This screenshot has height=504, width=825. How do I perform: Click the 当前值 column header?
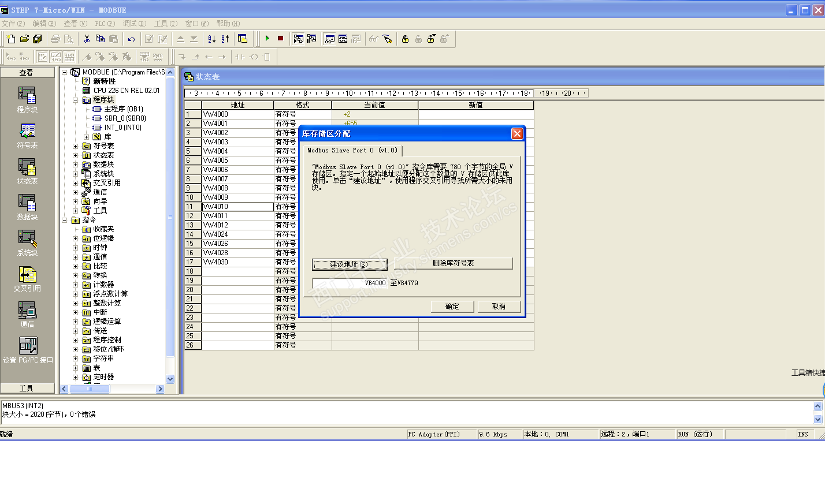pyautogui.click(x=375, y=105)
